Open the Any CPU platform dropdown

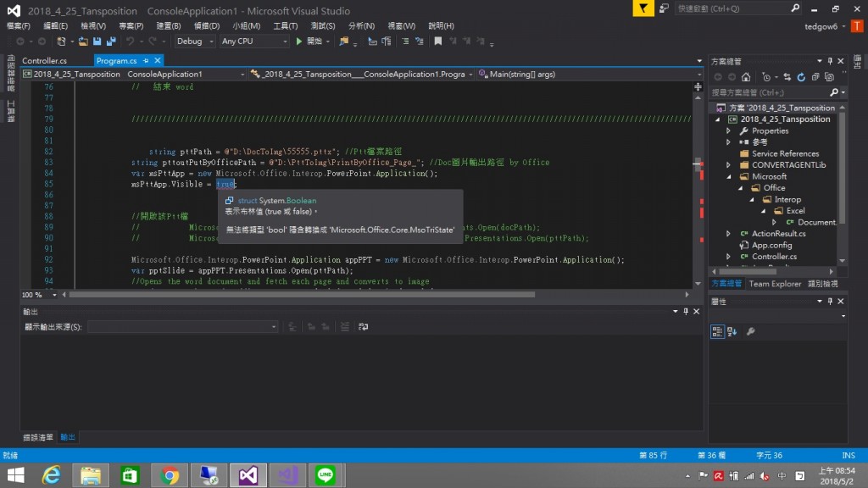(254, 41)
